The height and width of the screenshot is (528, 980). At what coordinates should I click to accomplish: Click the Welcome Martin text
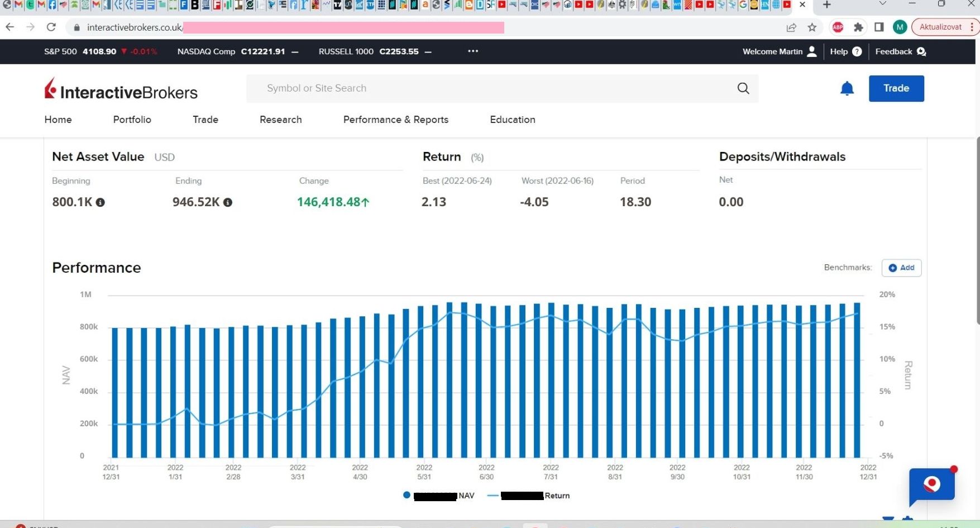[772, 51]
